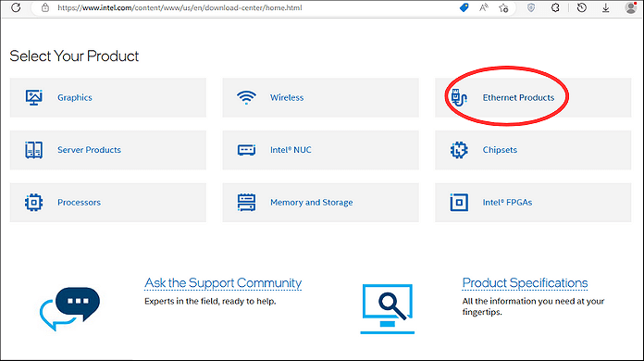The width and height of the screenshot is (644, 361).
Task: Click the chat bubbles support icon
Action: click(69, 309)
